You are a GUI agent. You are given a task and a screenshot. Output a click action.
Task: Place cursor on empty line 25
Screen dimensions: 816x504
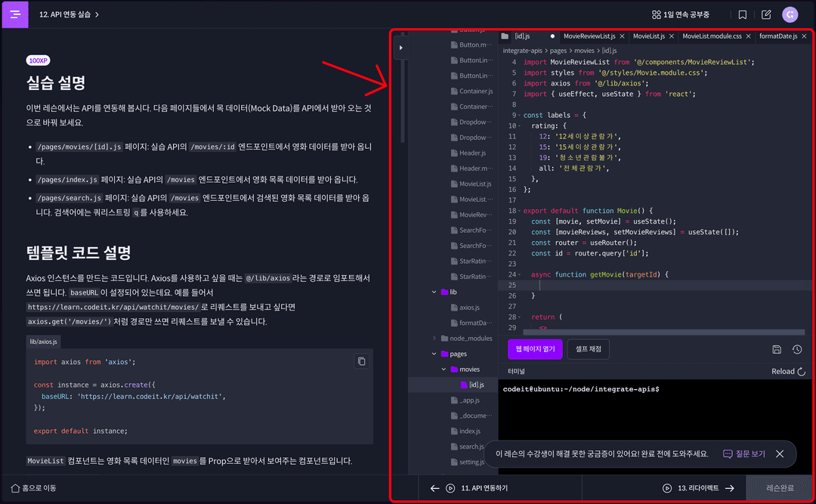(667, 286)
